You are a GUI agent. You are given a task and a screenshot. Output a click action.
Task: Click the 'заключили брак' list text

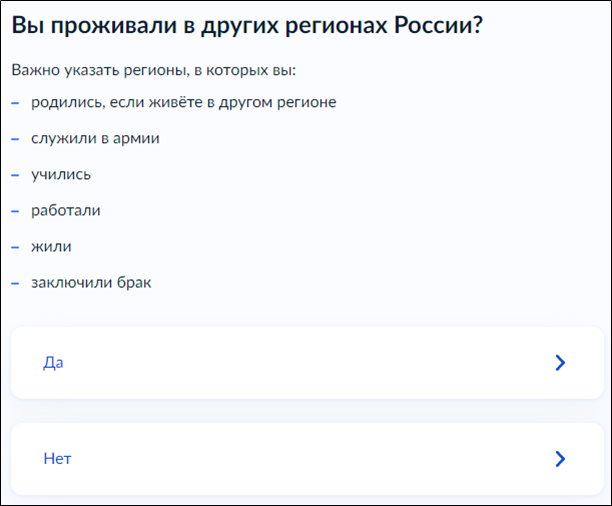(91, 282)
